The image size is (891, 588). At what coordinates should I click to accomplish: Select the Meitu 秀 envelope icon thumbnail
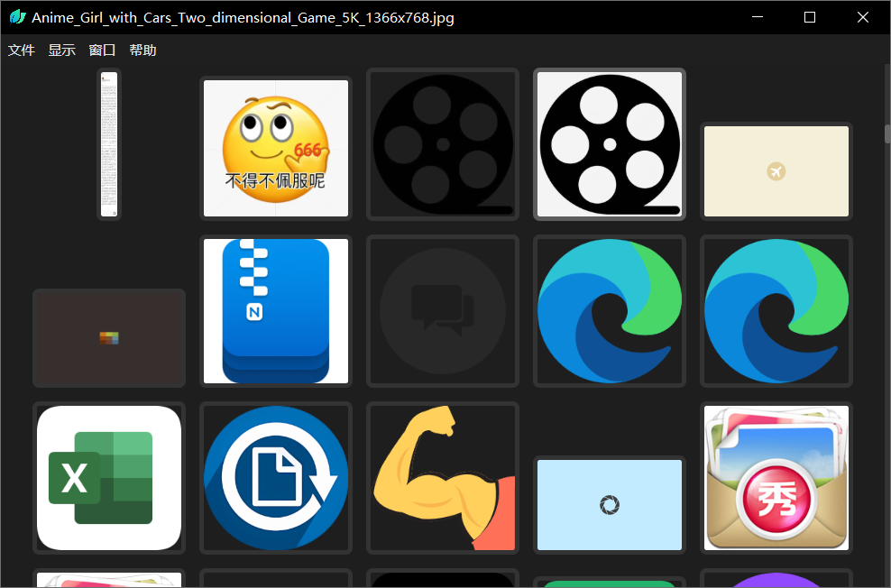click(776, 477)
